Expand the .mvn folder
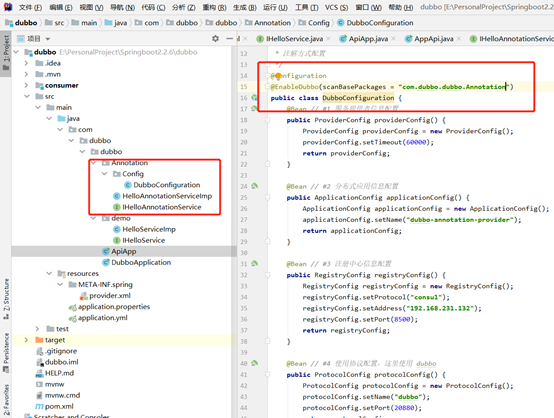Screen dimensions: 554x418 (x=26, y=74)
